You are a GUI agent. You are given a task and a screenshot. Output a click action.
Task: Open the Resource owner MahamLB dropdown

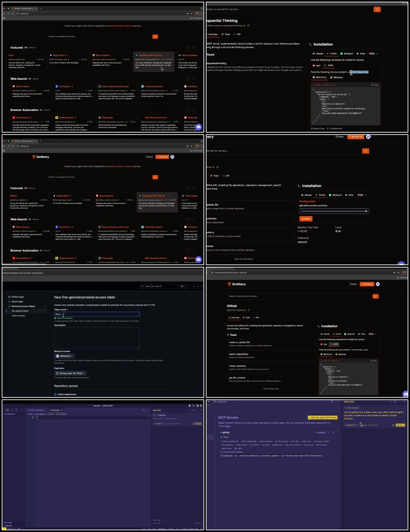click(x=64, y=356)
